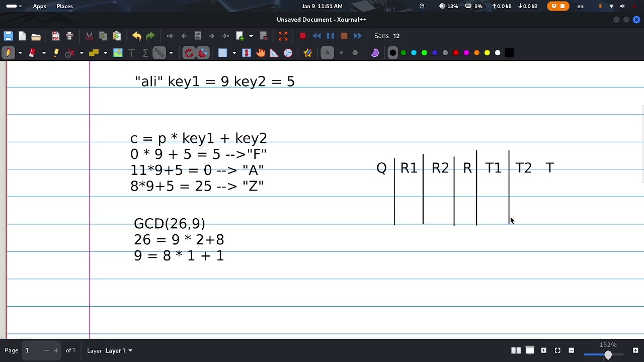
Task: Toggle grid snapping magnet
Action: pyautogui.click(x=203, y=53)
